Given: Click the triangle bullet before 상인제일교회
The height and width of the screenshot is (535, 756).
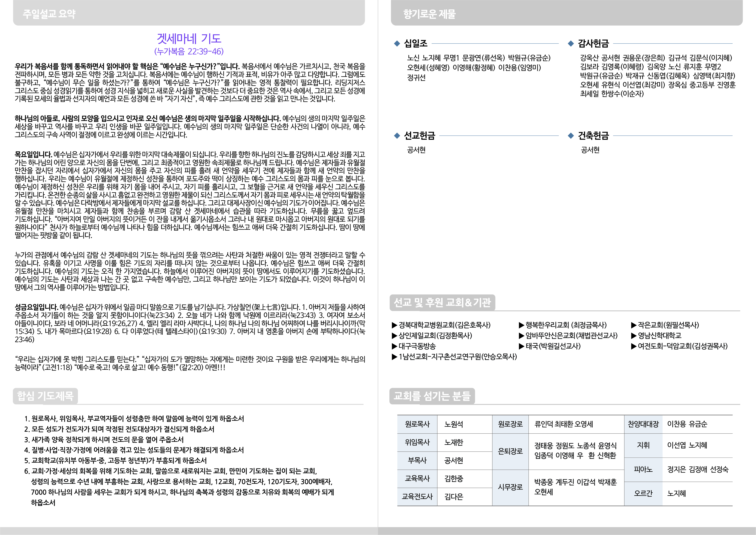Looking at the screenshot, I should [x=394, y=336].
